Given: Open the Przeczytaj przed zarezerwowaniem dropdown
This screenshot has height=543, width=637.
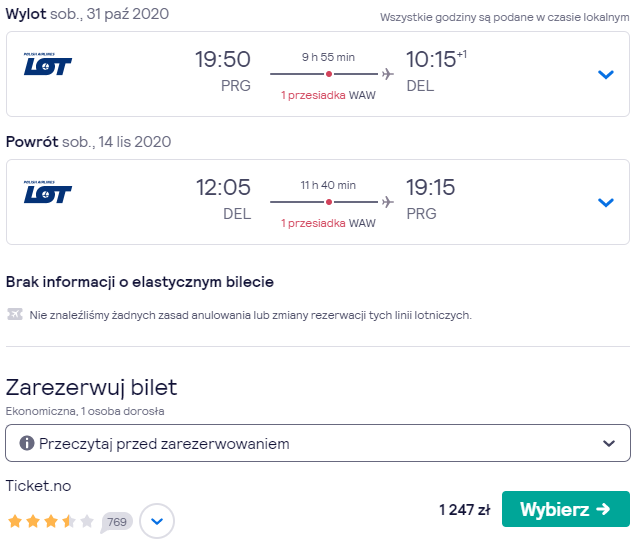Looking at the screenshot, I should (x=318, y=443).
